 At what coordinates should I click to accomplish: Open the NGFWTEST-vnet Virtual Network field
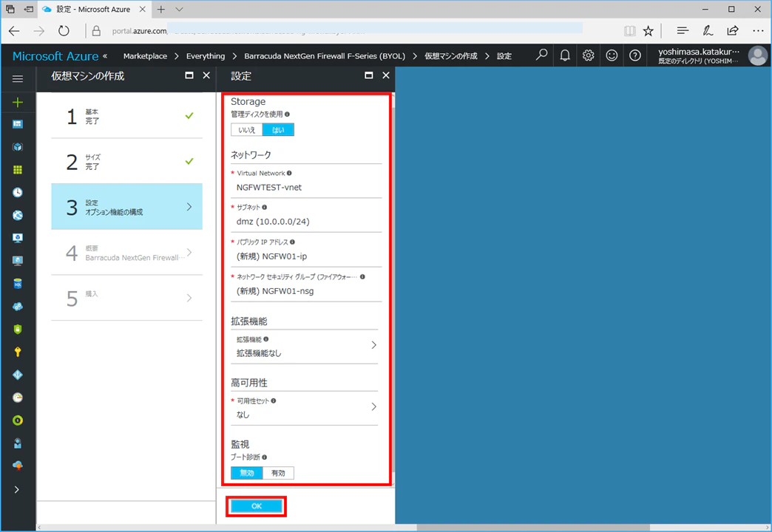(306, 181)
